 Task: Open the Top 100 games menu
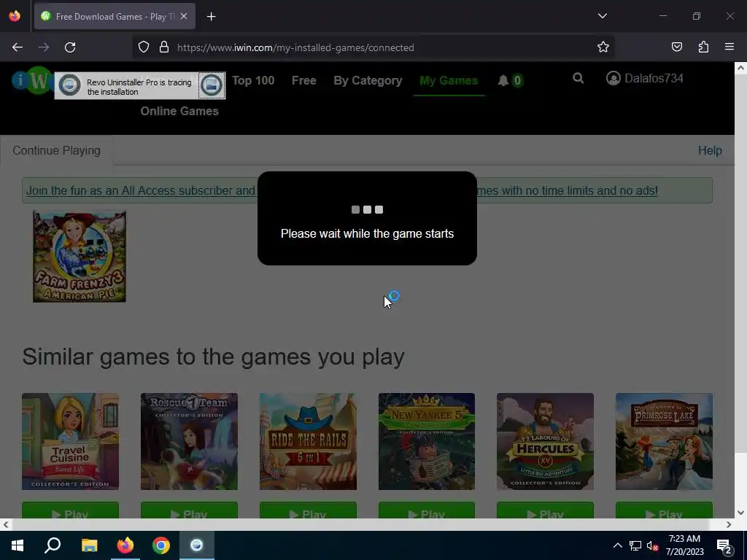point(253,80)
